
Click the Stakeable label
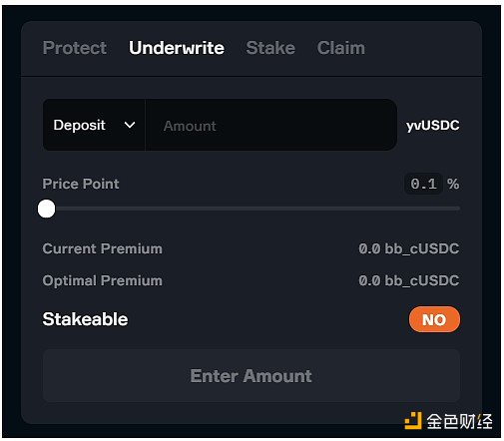pyautogui.click(x=85, y=319)
